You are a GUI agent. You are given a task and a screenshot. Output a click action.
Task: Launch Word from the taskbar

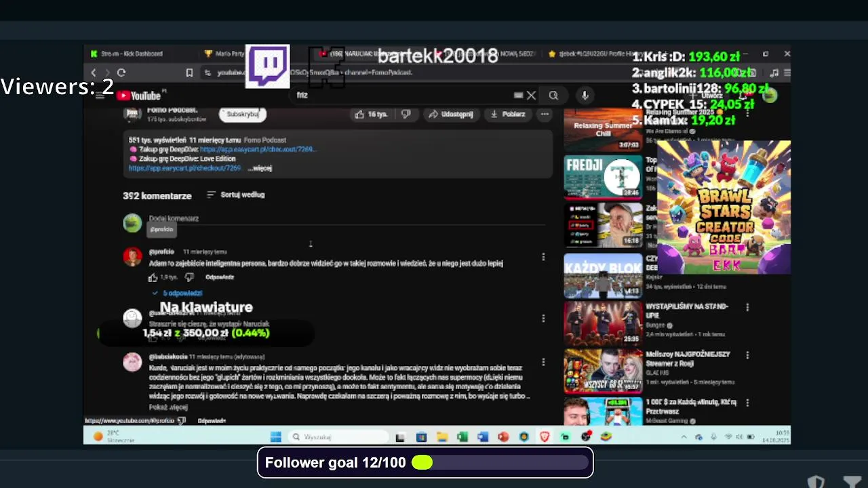[x=482, y=437]
